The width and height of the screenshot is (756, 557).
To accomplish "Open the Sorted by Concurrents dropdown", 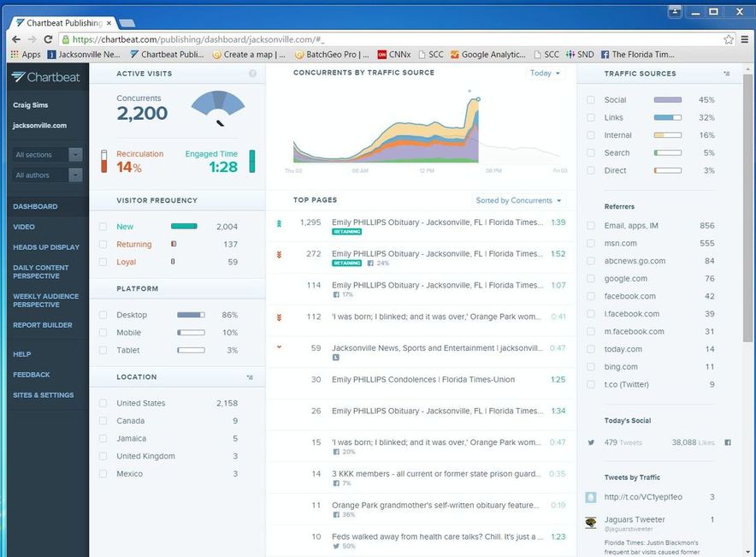I will coord(518,200).
